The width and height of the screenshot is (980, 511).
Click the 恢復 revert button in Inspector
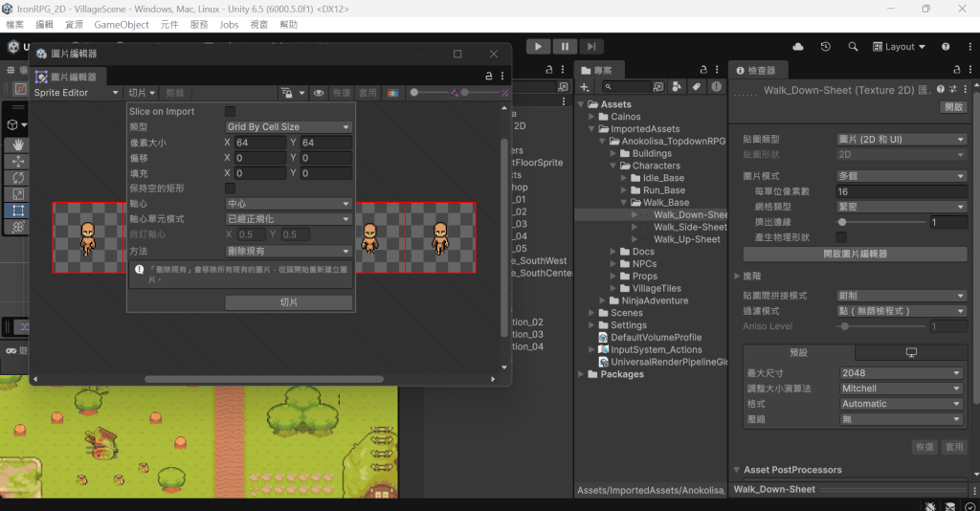pos(925,447)
